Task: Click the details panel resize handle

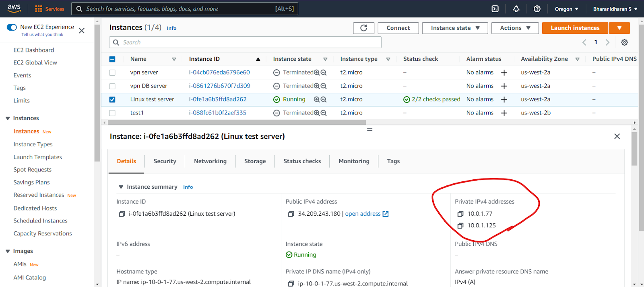Action: [x=369, y=129]
